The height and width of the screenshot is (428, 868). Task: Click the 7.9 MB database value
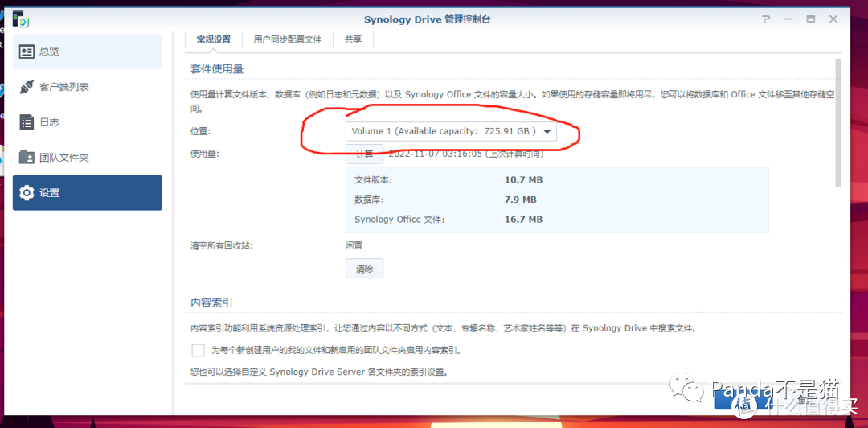pos(520,200)
